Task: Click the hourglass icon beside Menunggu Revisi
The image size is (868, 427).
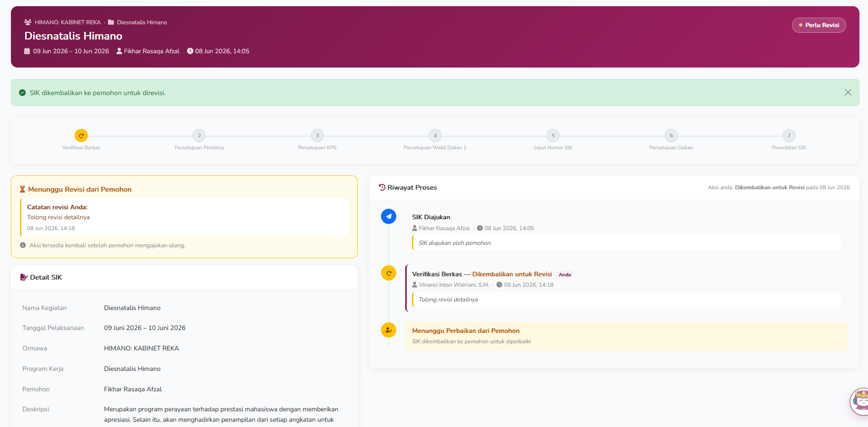Action: point(22,189)
